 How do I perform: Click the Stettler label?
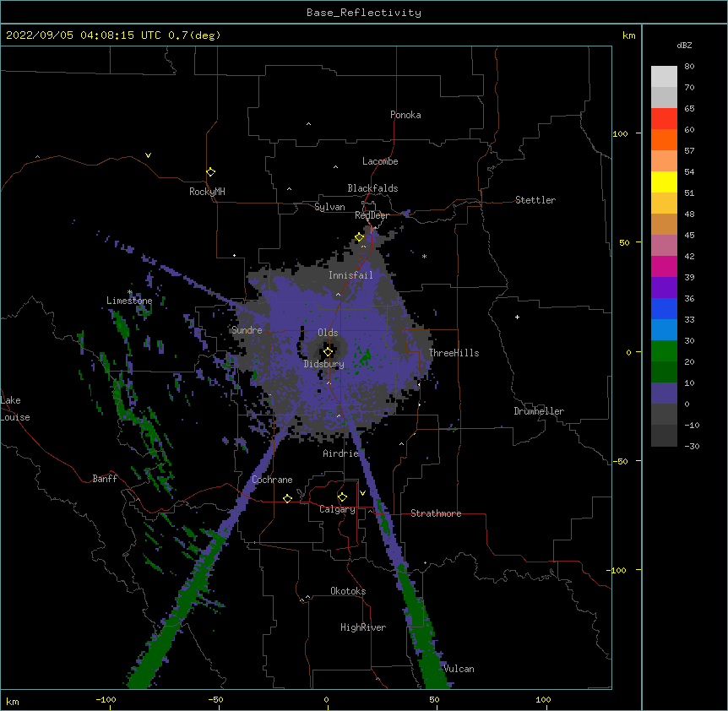535,200
